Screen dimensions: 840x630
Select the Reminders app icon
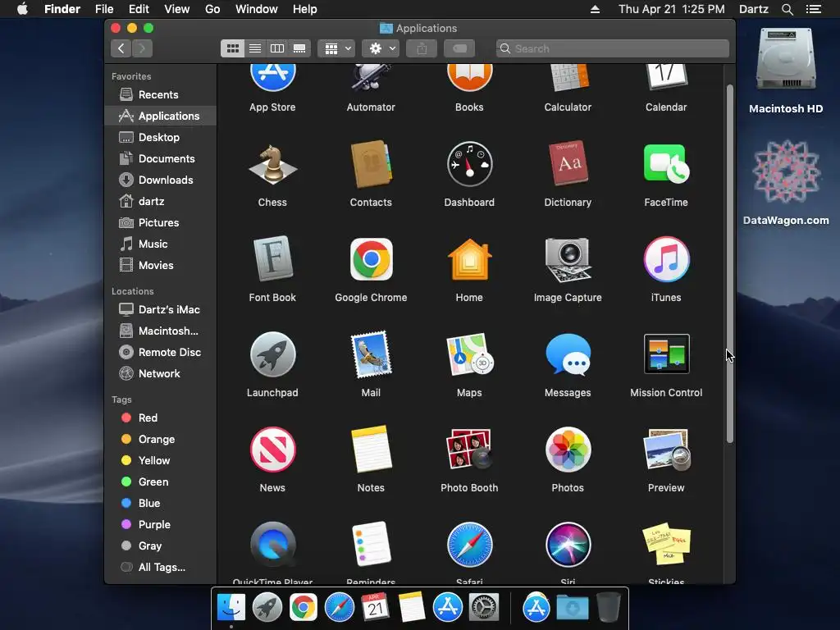[371, 545]
